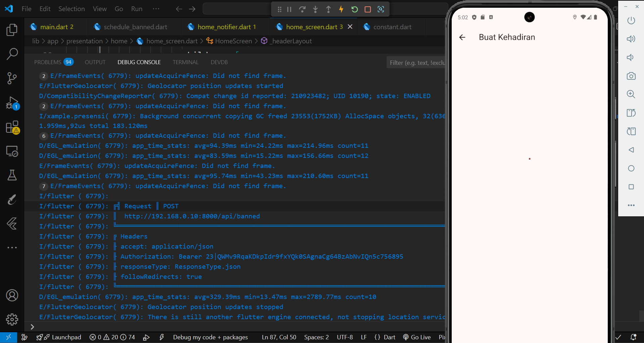Viewport: 644px width, 343px height.
Task: Open the Run menu
Action: (136, 9)
